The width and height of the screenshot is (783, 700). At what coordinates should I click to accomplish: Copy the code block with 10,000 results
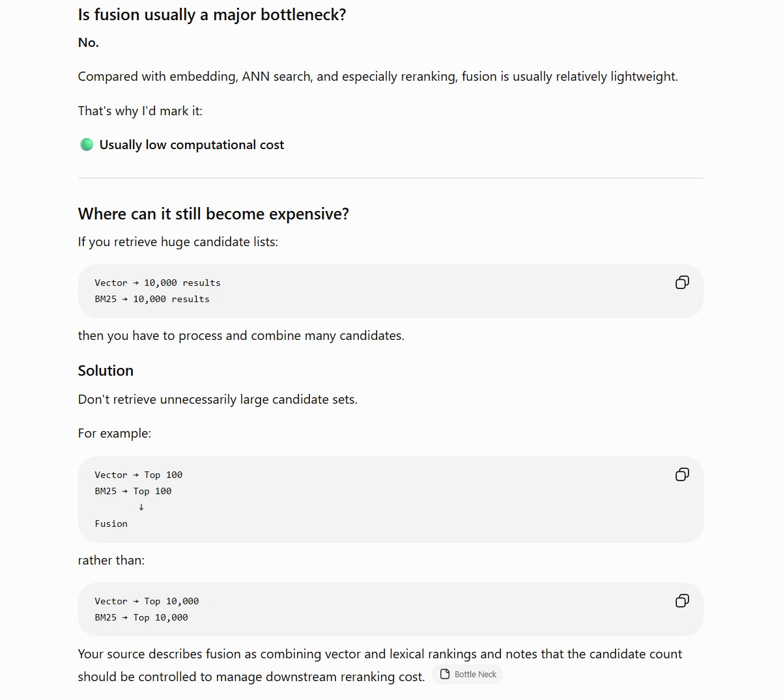682,282
